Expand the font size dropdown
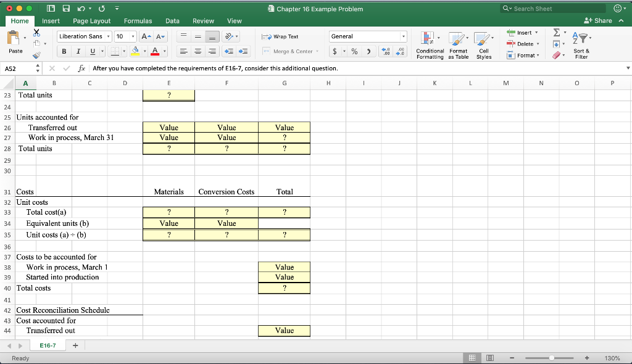This screenshot has width=632, height=364. [131, 36]
